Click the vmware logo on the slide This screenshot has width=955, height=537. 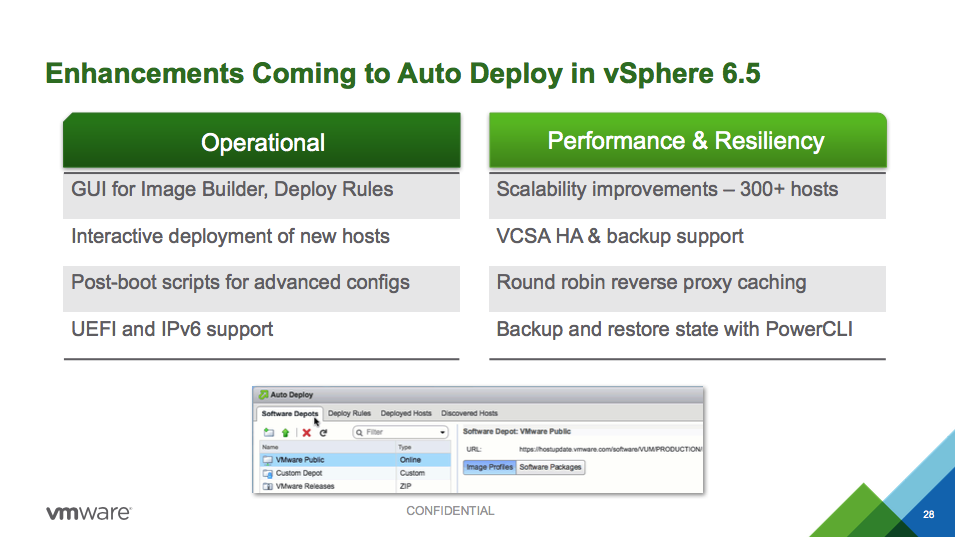(x=89, y=512)
